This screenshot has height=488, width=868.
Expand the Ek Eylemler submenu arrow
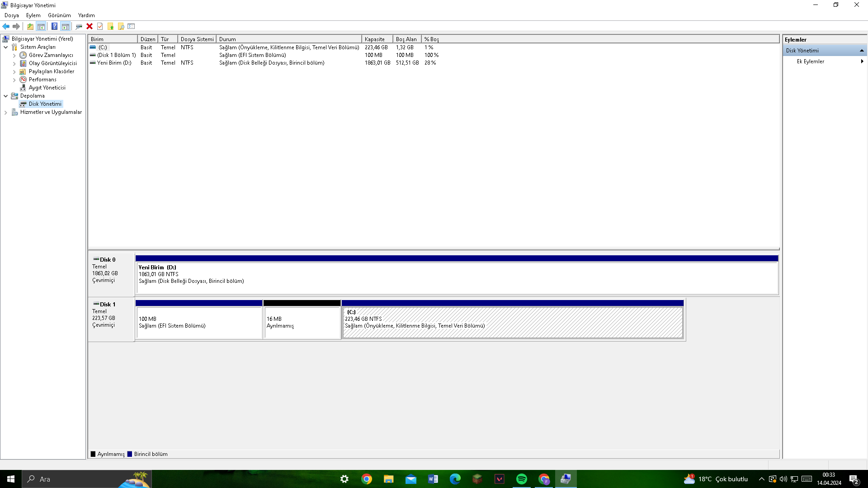pyautogui.click(x=862, y=61)
